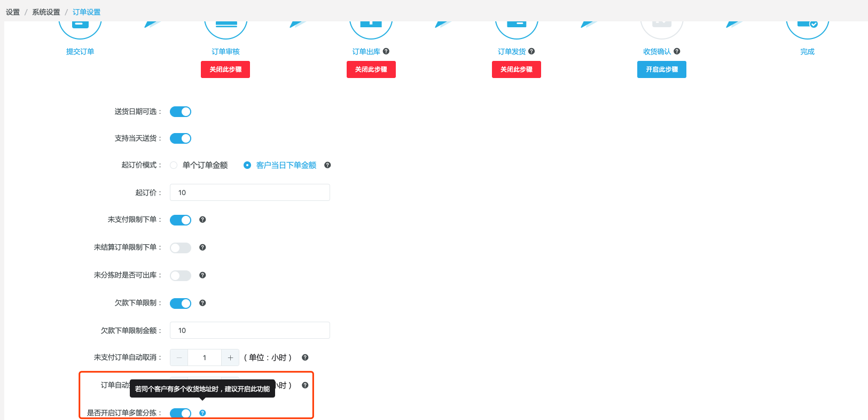Viewport: 868px width, 420px height.
Task: Click the 提交订单 step icon
Action: pos(80,30)
